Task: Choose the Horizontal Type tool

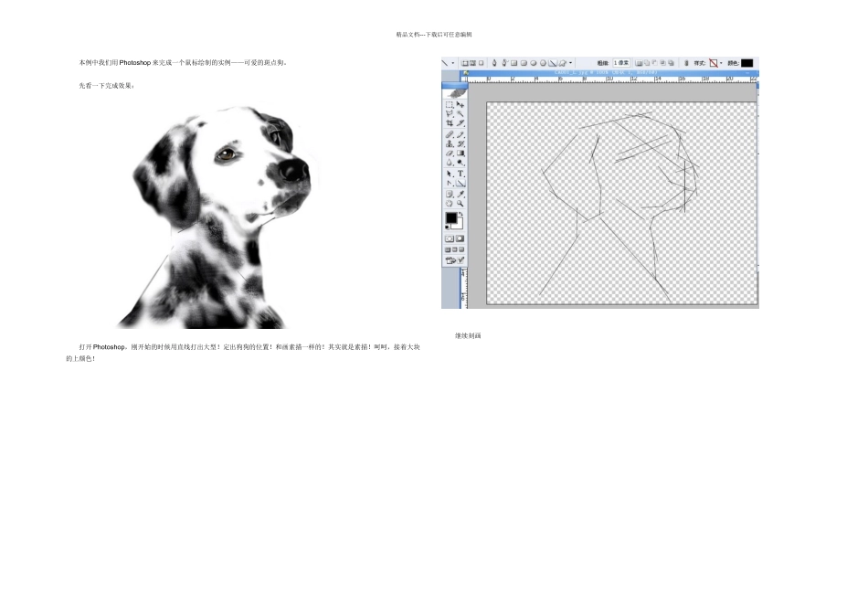Action: pyautogui.click(x=460, y=173)
